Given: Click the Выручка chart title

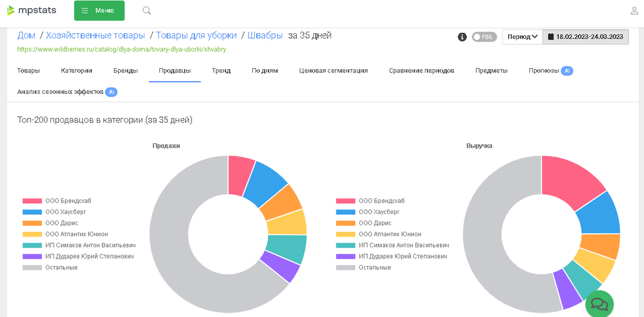Looking at the screenshot, I should coord(479,145).
